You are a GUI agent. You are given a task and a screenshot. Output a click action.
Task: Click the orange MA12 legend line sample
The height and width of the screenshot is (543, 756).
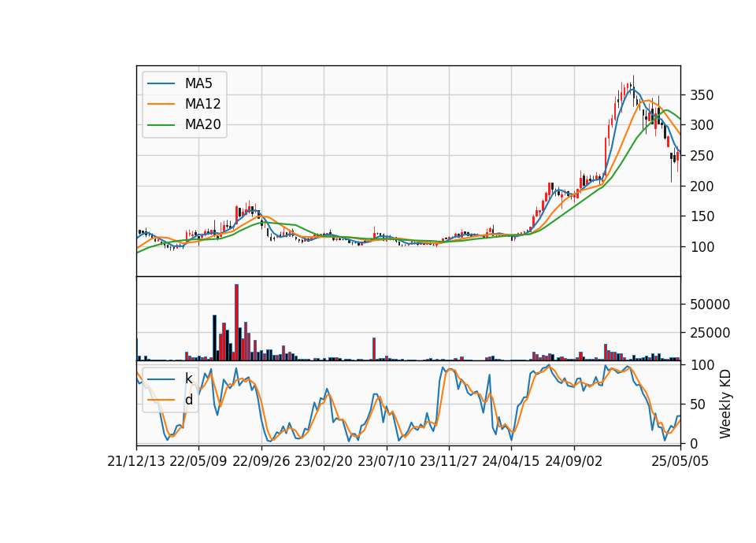[x=161, y=104]
